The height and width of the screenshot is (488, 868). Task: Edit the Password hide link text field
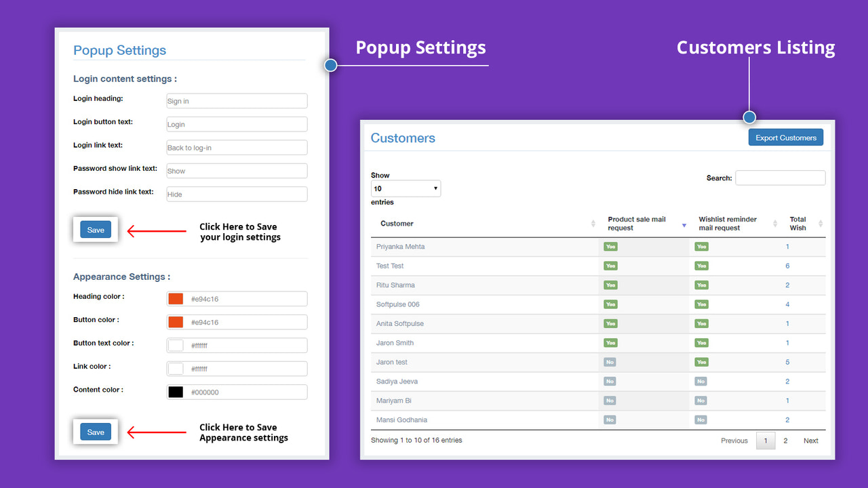point(236,193)
